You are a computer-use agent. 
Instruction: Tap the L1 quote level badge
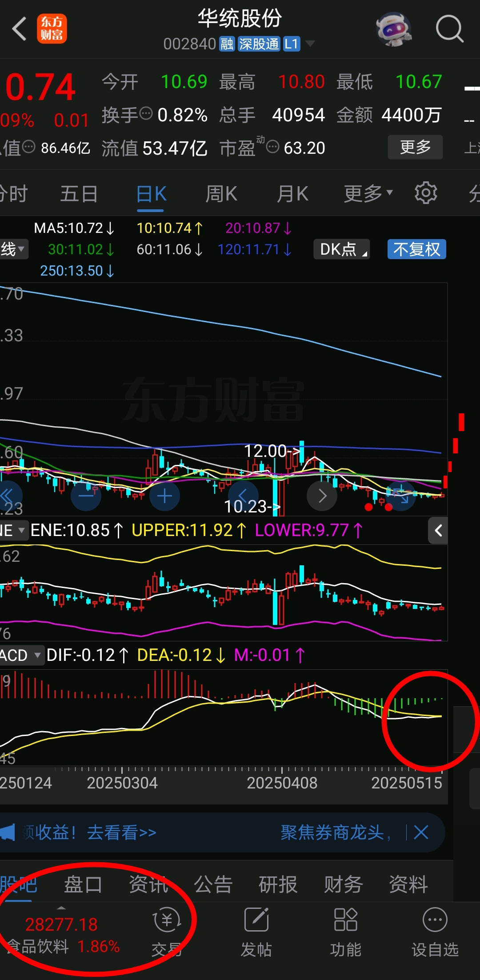click(x=292, y=44)
